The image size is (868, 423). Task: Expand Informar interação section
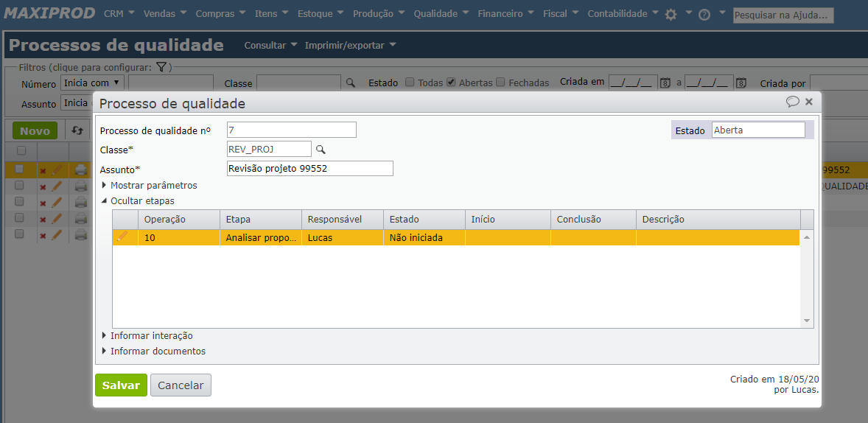click(x=147, y=335)
